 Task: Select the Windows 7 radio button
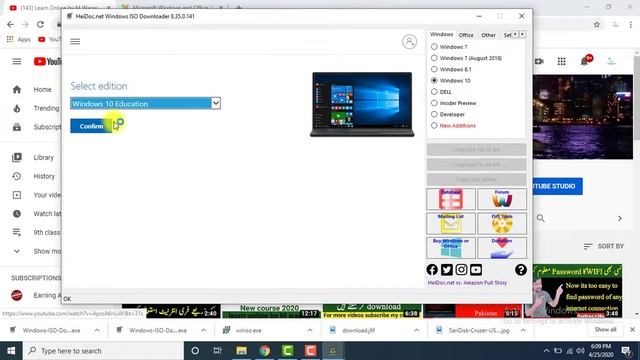(x=434, y=47)
